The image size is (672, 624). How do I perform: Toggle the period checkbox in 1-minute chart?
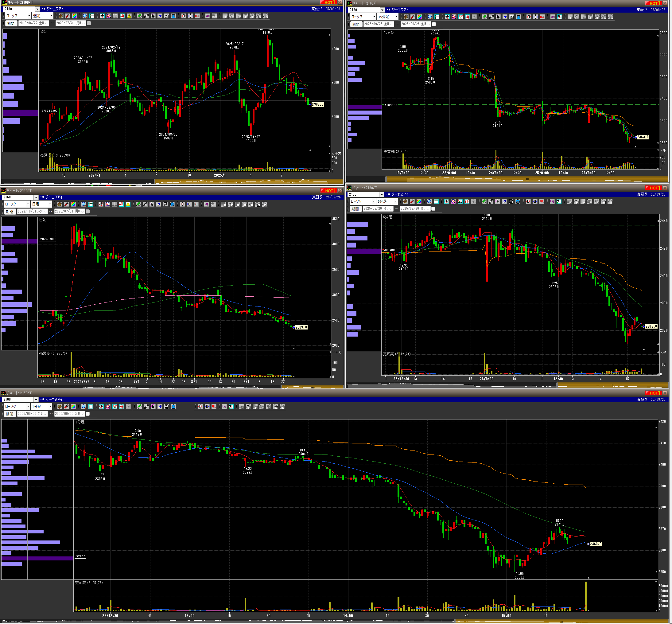88,414
